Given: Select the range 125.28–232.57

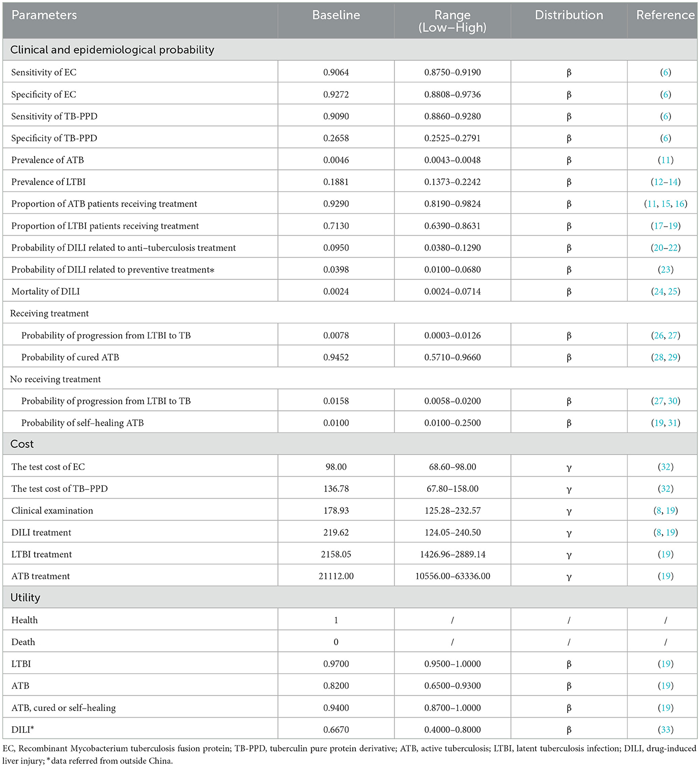Looking at the screenshot, I should 453,510.
